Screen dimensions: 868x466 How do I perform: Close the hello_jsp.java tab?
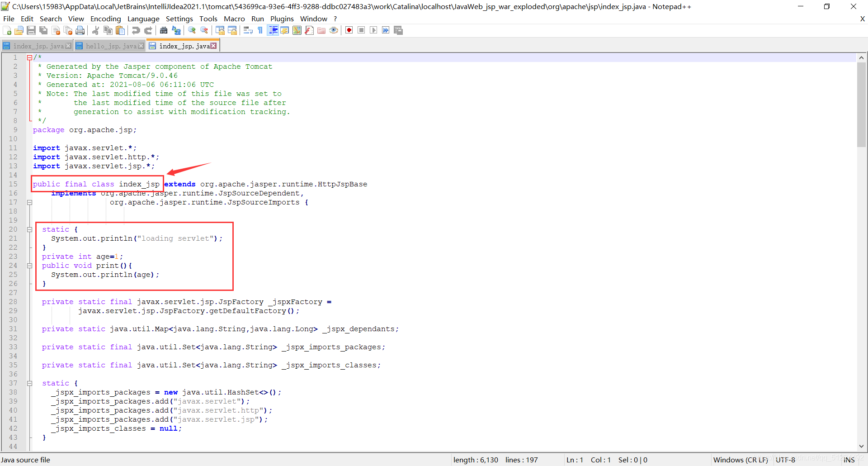(x=141, y=46)
